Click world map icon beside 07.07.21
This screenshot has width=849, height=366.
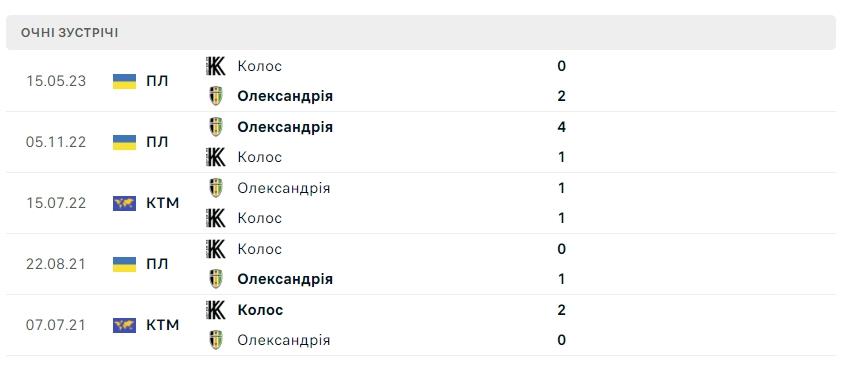coord(125,325)
